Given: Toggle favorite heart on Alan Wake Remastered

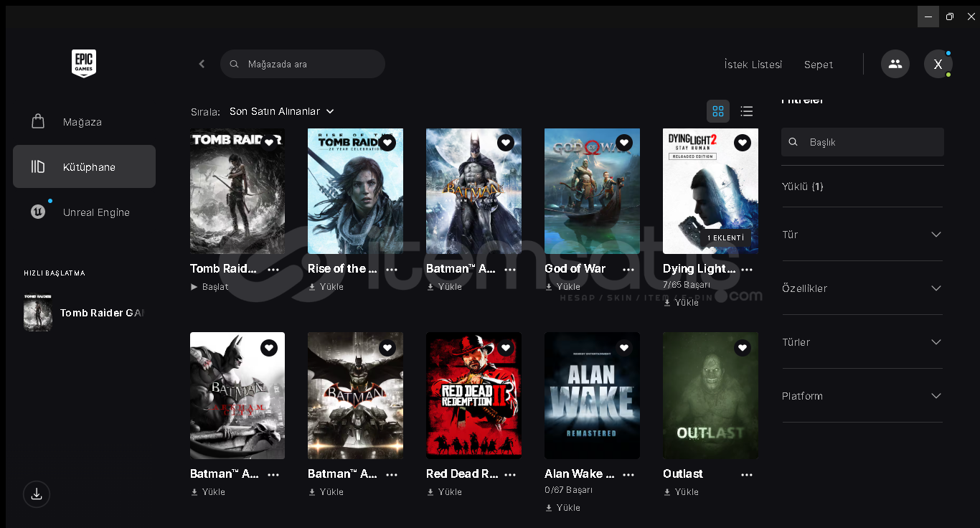Looking at the screenshot, I should (x=624, y=348).
